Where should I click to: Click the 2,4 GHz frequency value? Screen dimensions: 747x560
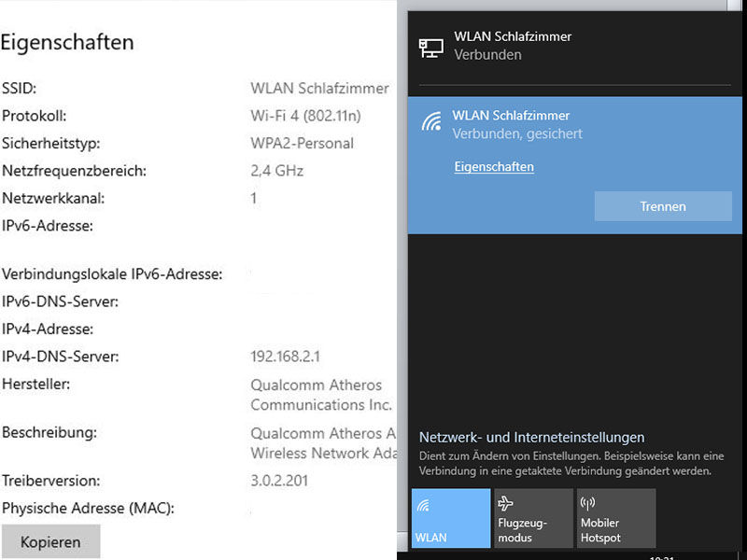tap(276, 171)
